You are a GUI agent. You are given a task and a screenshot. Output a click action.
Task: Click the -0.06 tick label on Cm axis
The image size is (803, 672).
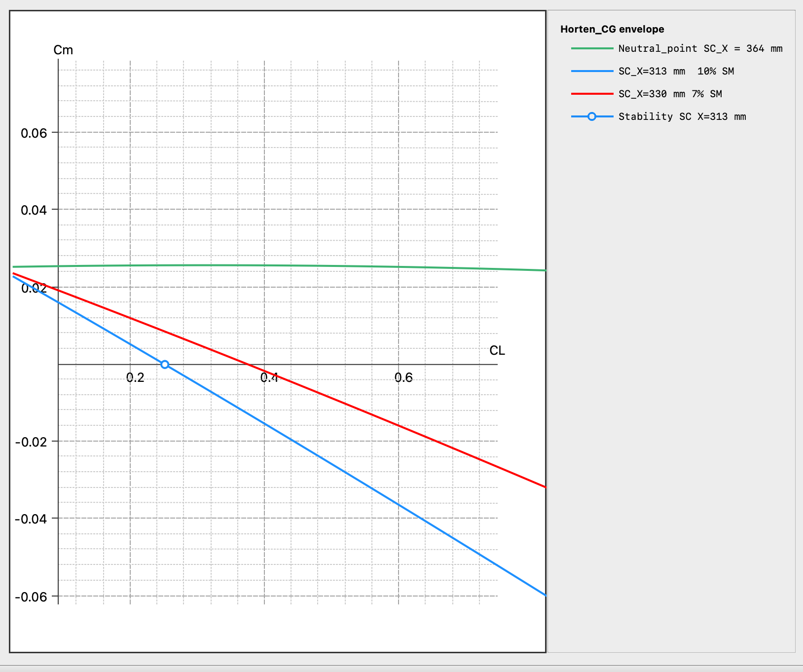point(31,597)
